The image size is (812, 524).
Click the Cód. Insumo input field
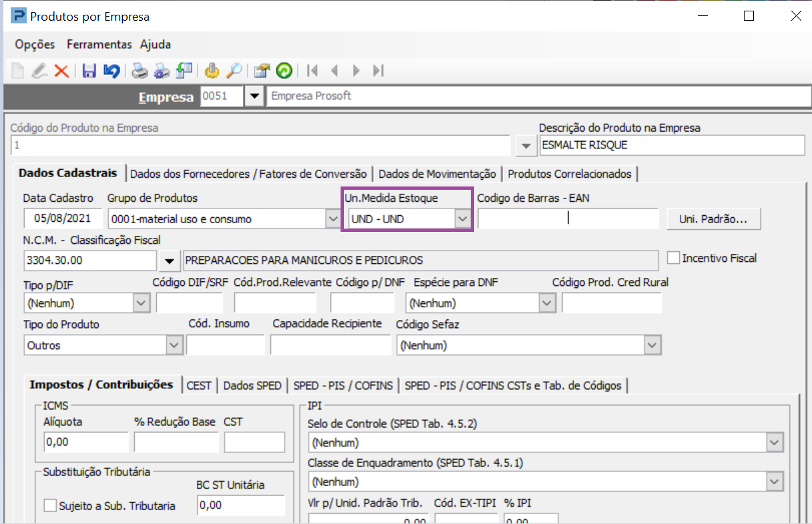pyautogui.click(x=226, y=346)
